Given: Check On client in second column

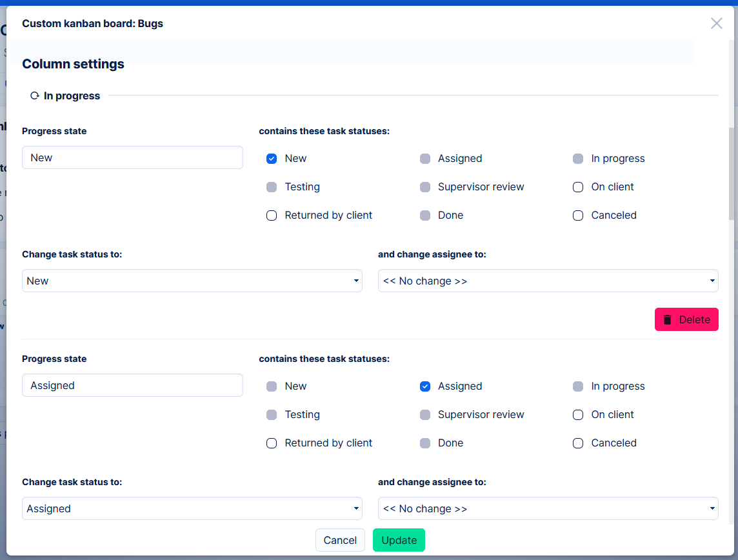Looking at the screenshot, I should [x=578, y=415].
